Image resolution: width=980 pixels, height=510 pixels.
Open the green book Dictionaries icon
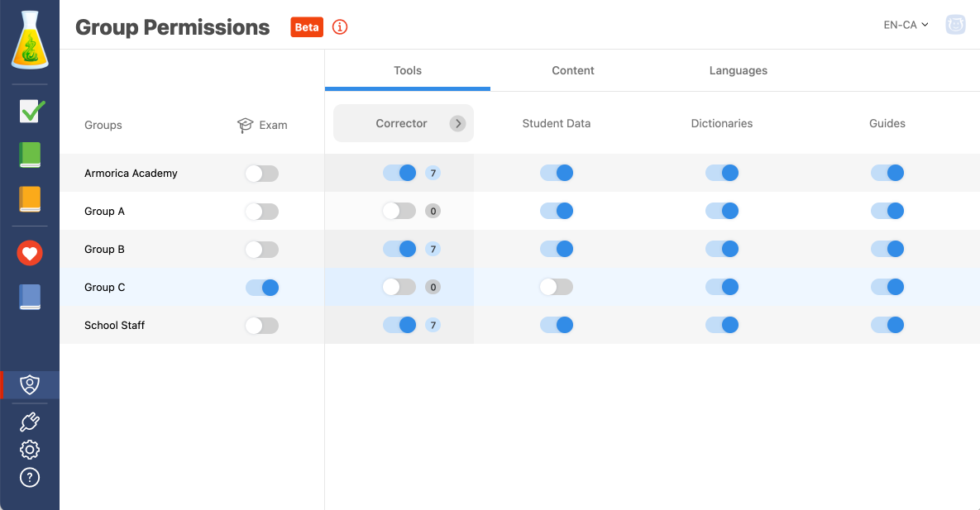30,155
